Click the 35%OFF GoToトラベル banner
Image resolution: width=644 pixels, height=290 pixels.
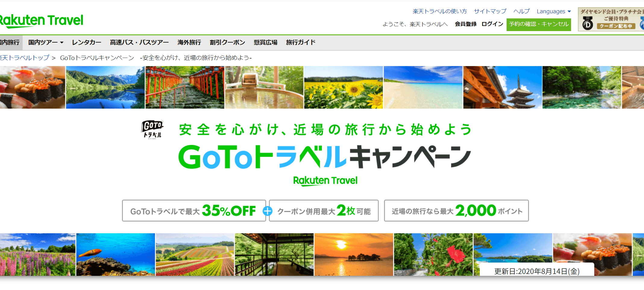(194, 211)
